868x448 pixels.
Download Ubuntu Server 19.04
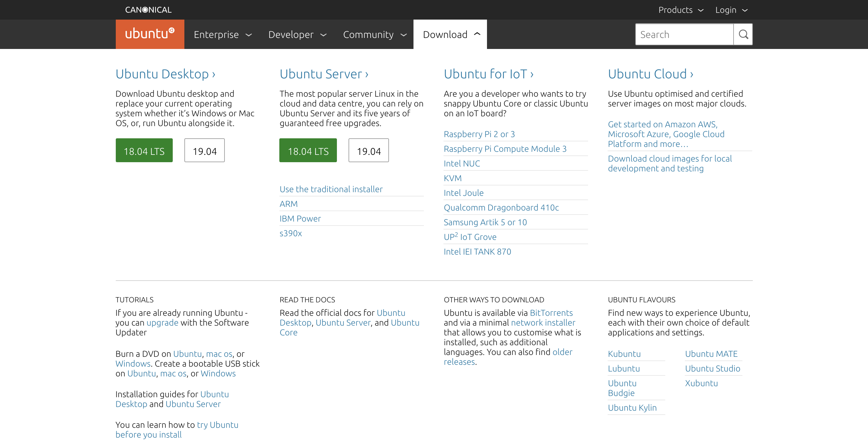coord(369,151)
